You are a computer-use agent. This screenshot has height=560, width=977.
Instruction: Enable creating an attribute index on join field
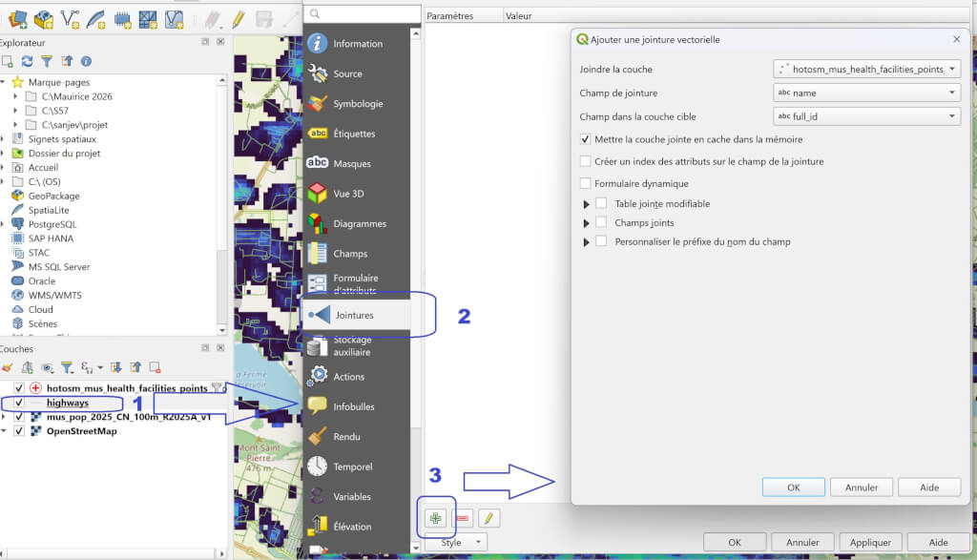586,161
